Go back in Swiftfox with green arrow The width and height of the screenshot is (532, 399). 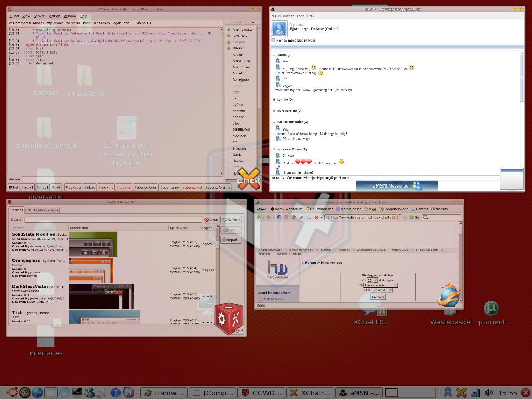coord(259,217)
